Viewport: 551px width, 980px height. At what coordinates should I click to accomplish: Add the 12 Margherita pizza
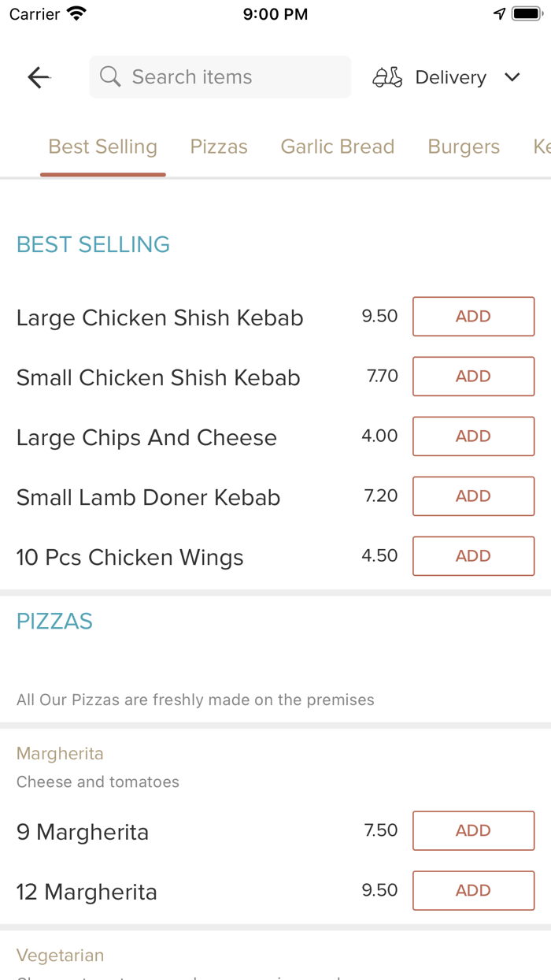click(473, 891)
